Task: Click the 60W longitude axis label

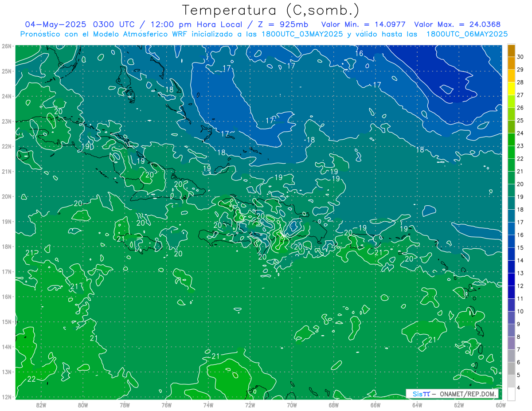Action: [501, 404]
